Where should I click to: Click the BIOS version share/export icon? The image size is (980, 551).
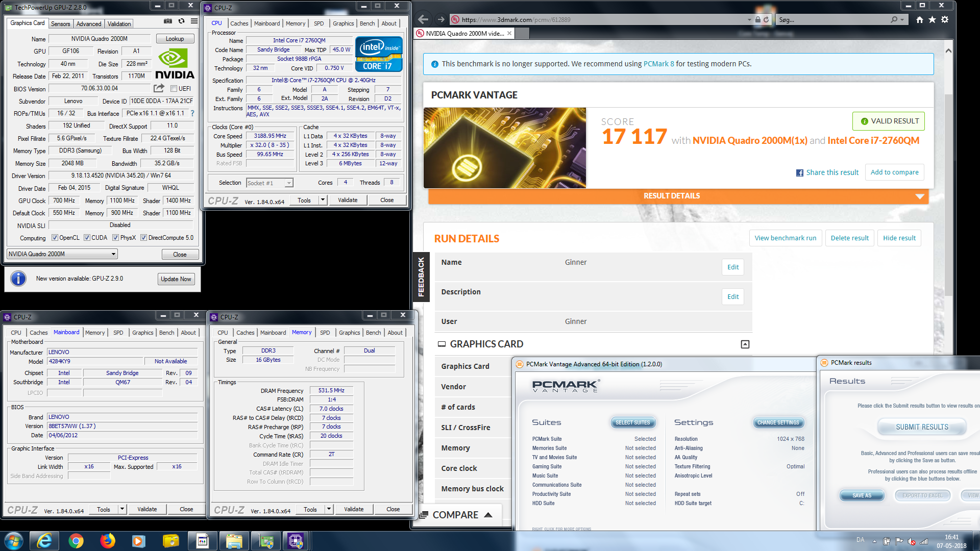(x=159, y=88)
